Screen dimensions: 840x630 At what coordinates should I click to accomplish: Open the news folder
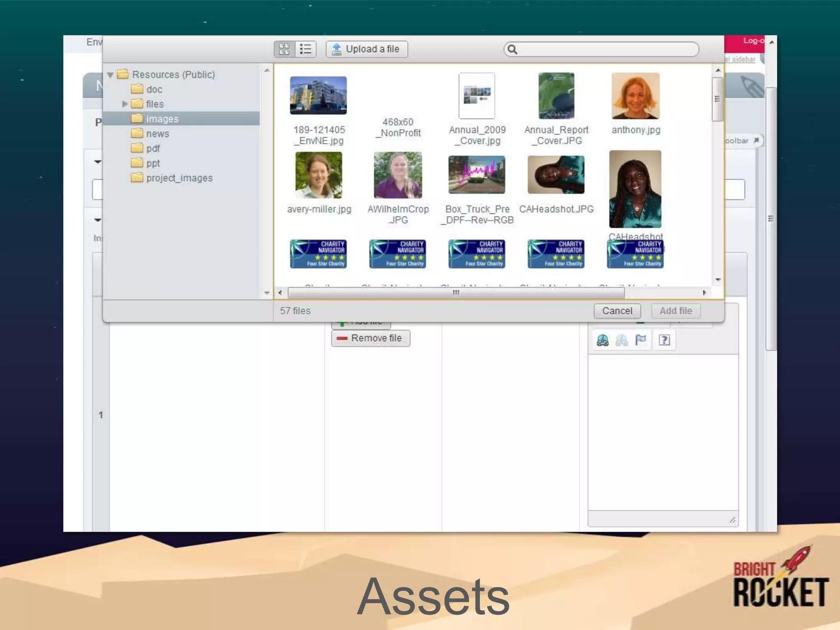(x=157, y=134)
